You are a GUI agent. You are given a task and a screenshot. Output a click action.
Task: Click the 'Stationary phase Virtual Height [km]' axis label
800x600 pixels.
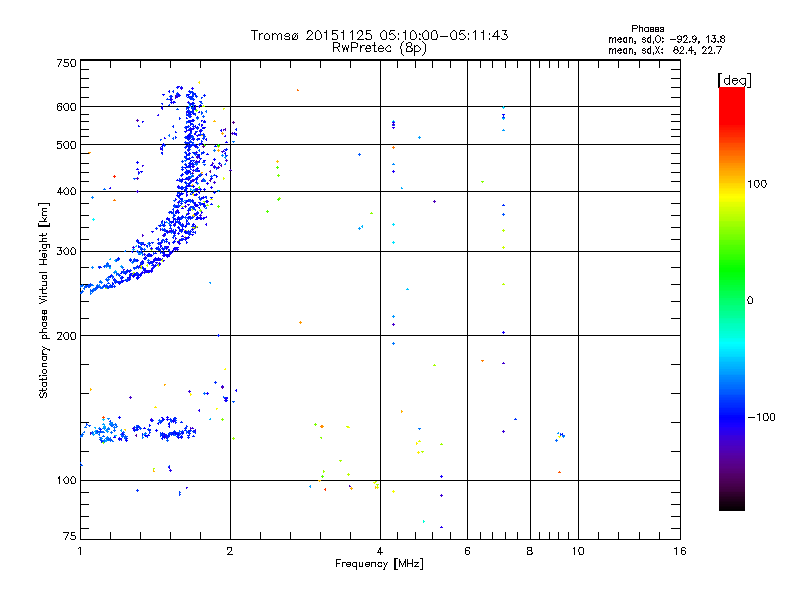pos(44,300)
